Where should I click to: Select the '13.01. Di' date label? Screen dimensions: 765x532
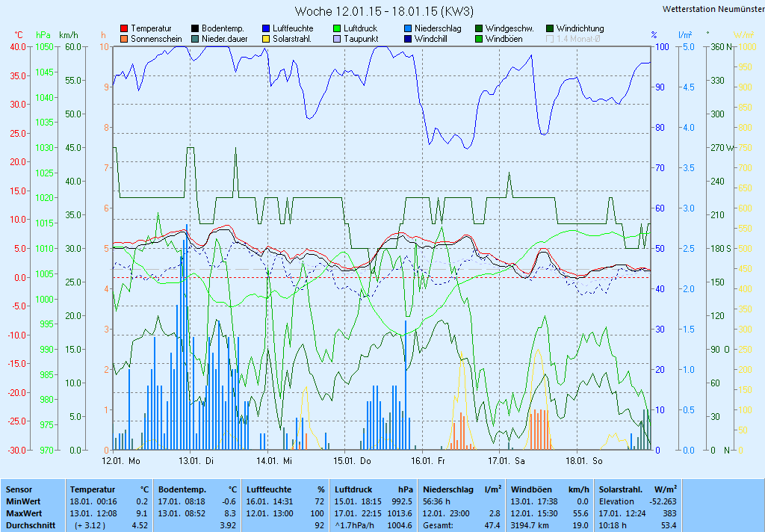[x=196, y=461]
